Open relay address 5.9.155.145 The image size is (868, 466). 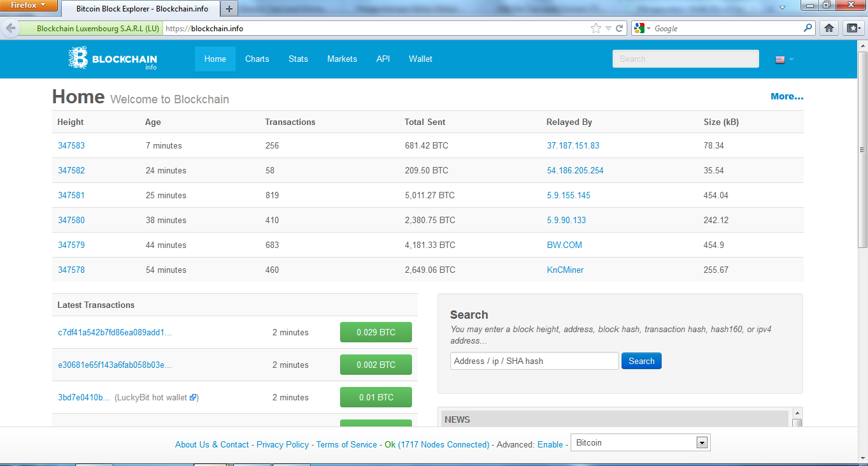click(569, 195)
